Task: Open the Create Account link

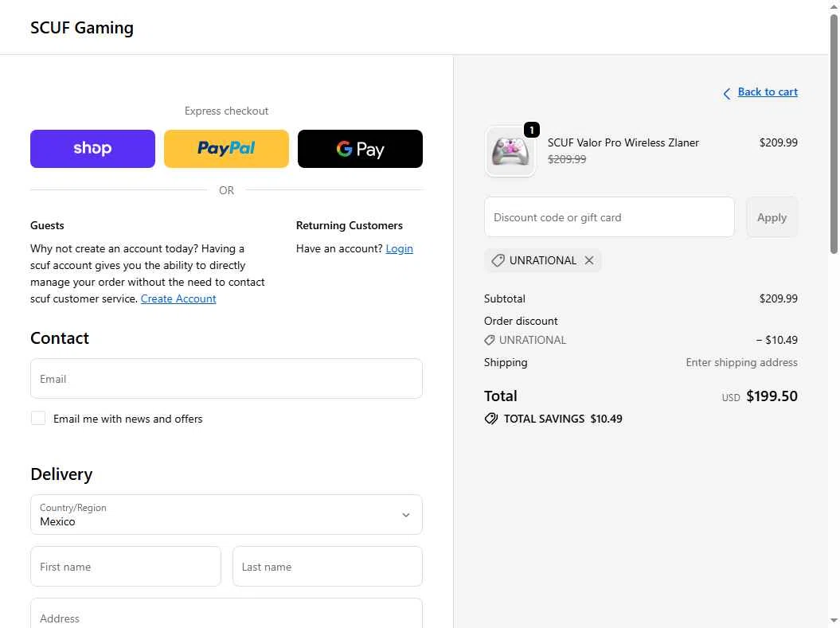Action: click(x=178, y=298)
